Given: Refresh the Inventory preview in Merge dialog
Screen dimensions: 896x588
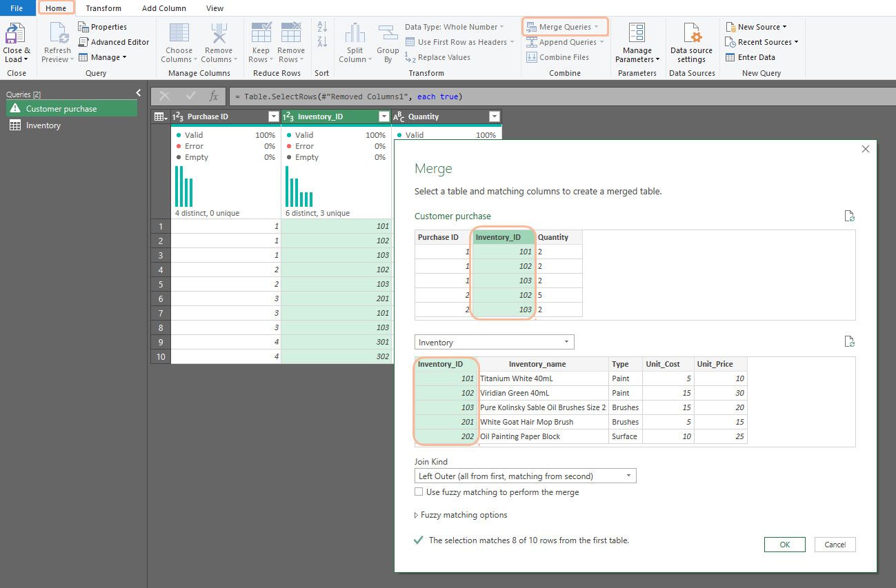Looking at the screenshot, I should (x=850, y=342).
